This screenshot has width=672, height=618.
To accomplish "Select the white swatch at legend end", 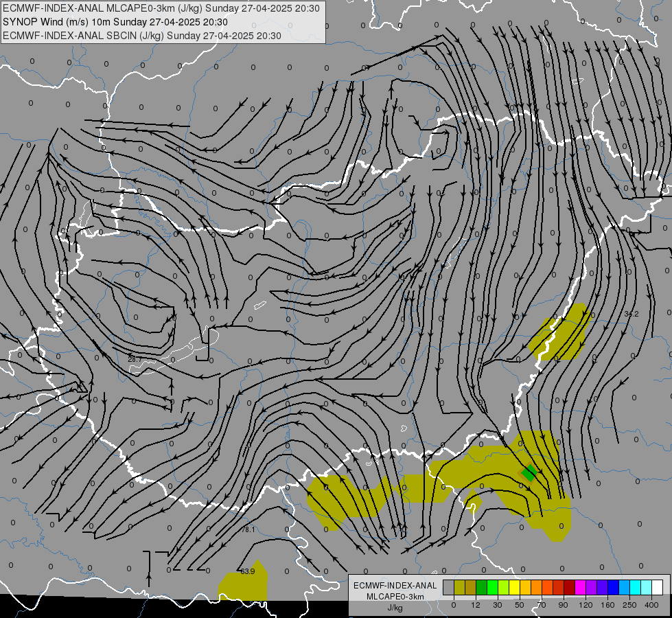I will click(658, 588).
